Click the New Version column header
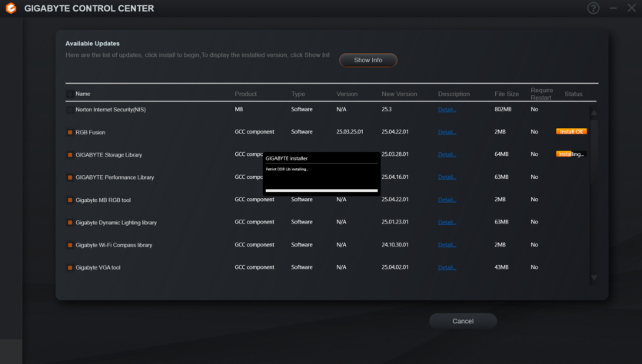Screen dimensions: 642x364 tap(399, 94)
